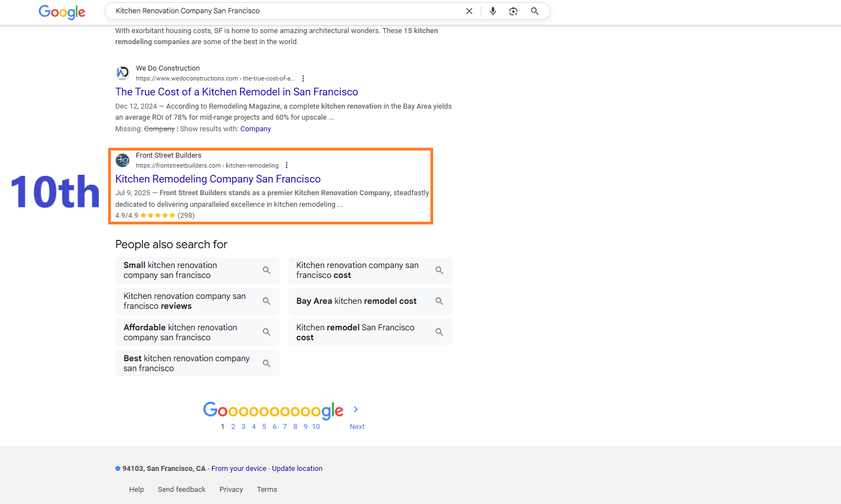Submit search with the magnifying glass icon
Screen dimensions: 841x504
coord(535,11)
